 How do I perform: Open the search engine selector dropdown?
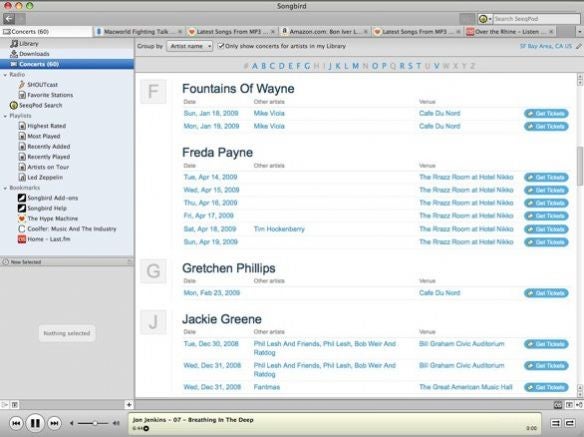pos(485,19)
